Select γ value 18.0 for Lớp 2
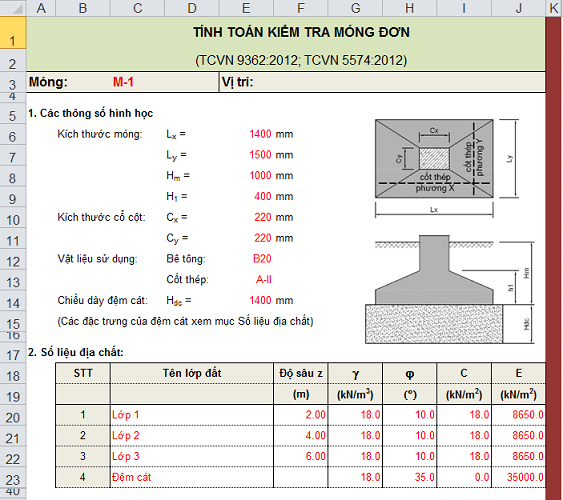Viewport: 563px width, 500px height. tap(355, 436)
